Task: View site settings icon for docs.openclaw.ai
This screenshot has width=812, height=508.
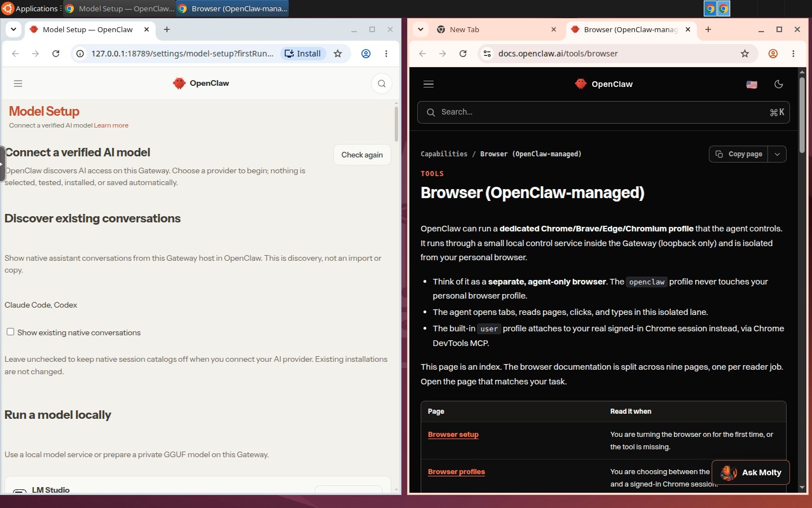Action: (487, 54)
